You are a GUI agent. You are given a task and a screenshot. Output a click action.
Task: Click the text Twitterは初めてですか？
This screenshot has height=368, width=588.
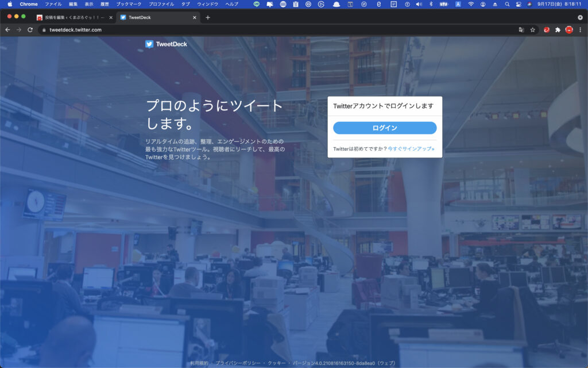point(361,149)
